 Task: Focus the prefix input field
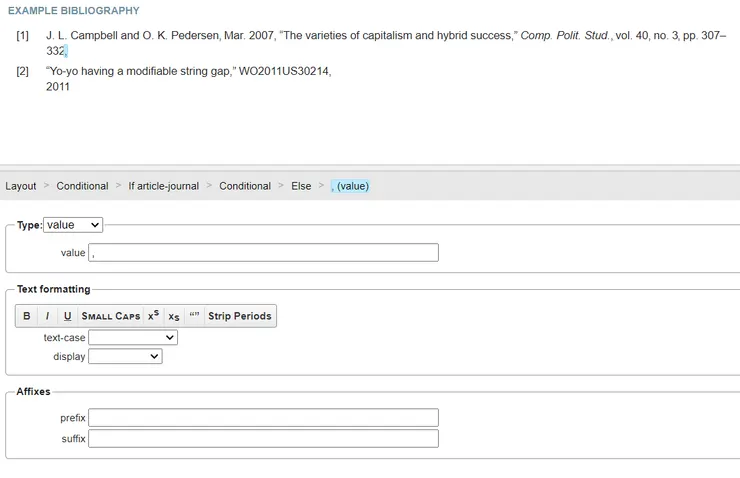click(263, 418)
